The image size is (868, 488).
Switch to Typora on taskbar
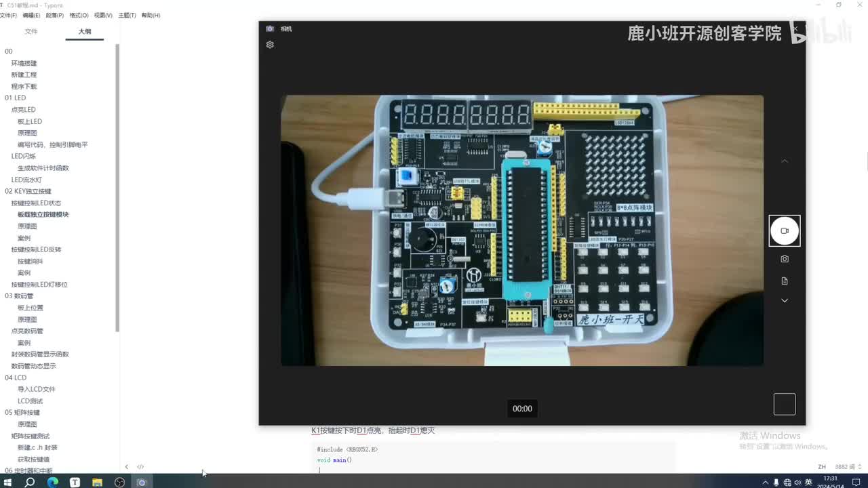coord(75,482)
